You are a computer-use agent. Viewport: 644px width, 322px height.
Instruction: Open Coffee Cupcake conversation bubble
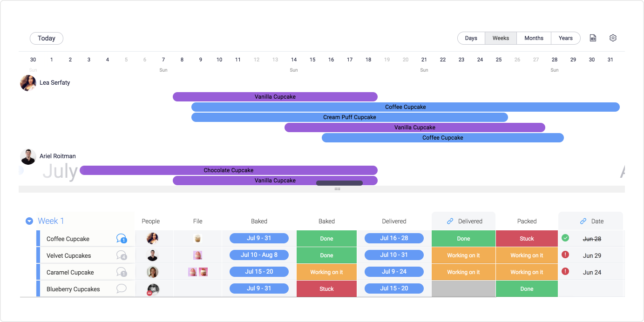[x=122, y=239]
